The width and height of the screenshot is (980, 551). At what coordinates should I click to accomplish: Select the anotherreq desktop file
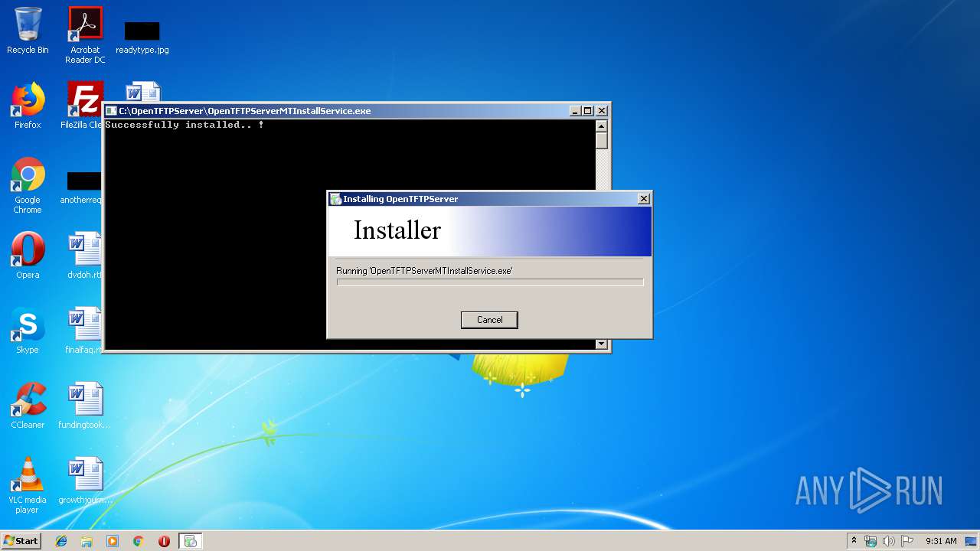point(83,188)
